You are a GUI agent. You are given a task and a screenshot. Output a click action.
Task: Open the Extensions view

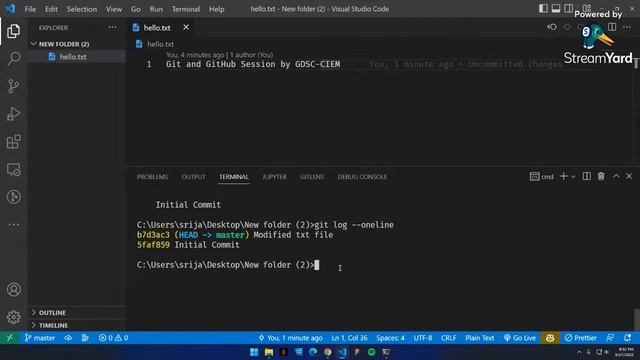click(13, 142)
